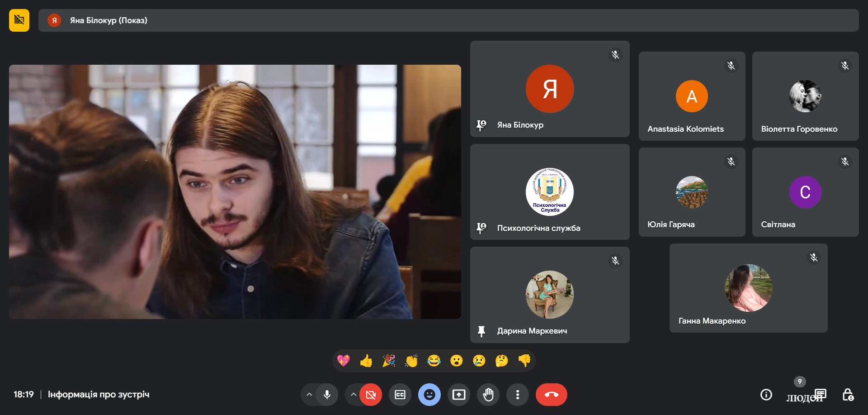Send the thumbs up reaction
The image size is (868, 415).
coord(366,361)
